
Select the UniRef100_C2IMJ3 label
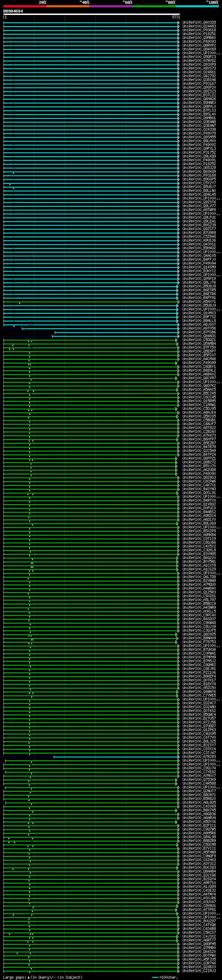pos(199,971)
